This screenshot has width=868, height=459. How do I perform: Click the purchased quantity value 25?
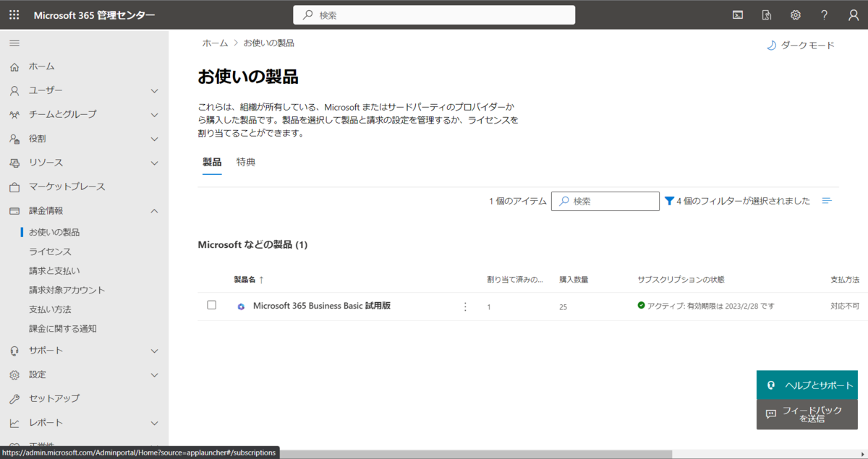[563, 307]
